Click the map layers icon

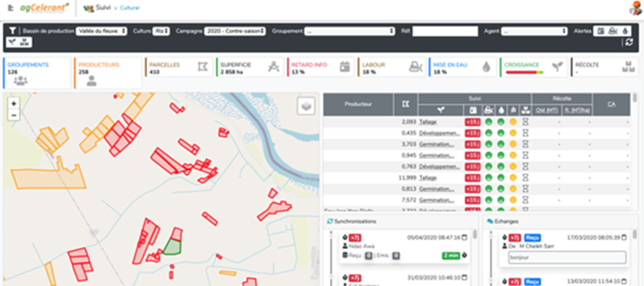306,106
